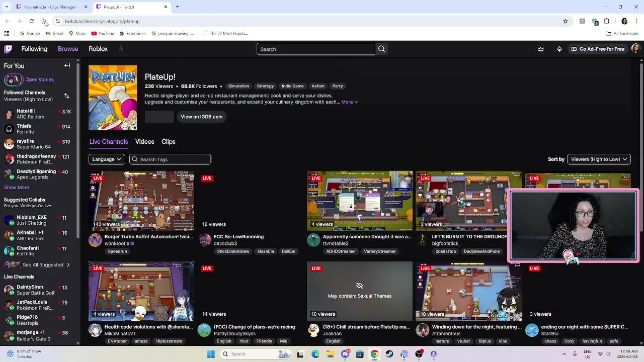
Task: Open the raysfire followed channel
Action: pos(38,144)
